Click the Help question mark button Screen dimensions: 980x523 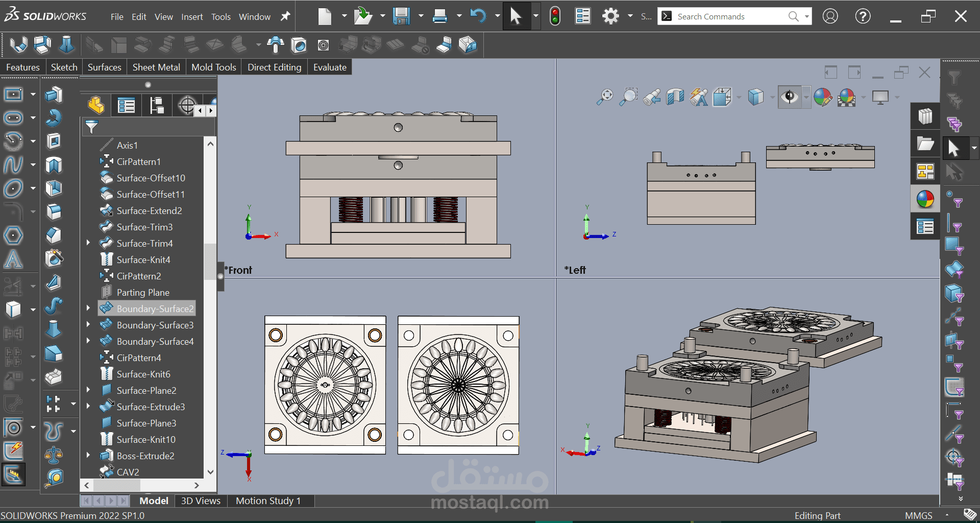863,16
